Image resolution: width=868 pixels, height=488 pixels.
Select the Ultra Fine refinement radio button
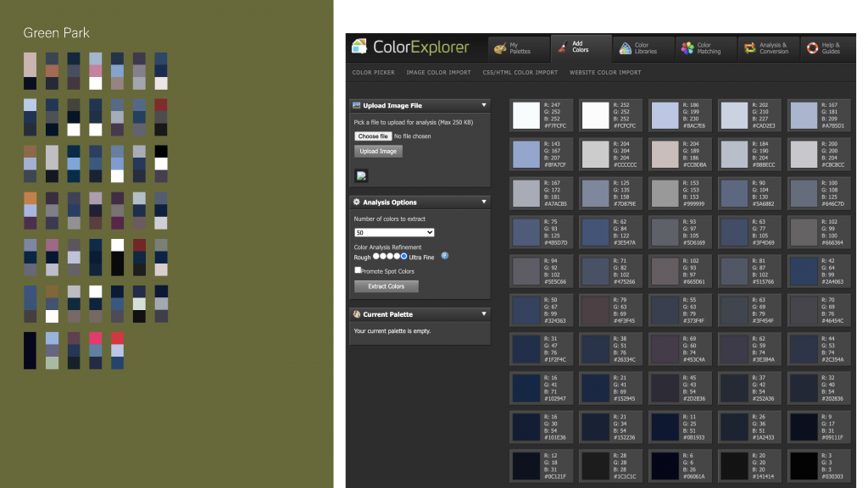[x=403, y=256]
